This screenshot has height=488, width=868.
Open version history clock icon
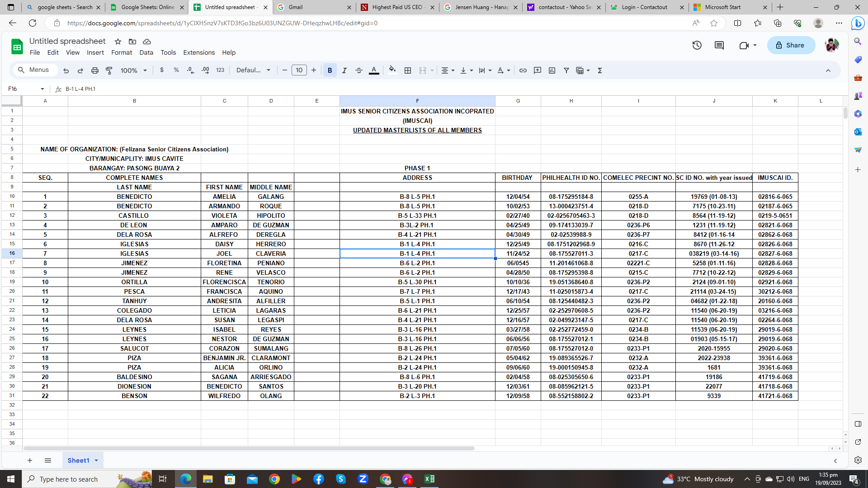click(697, 45)
